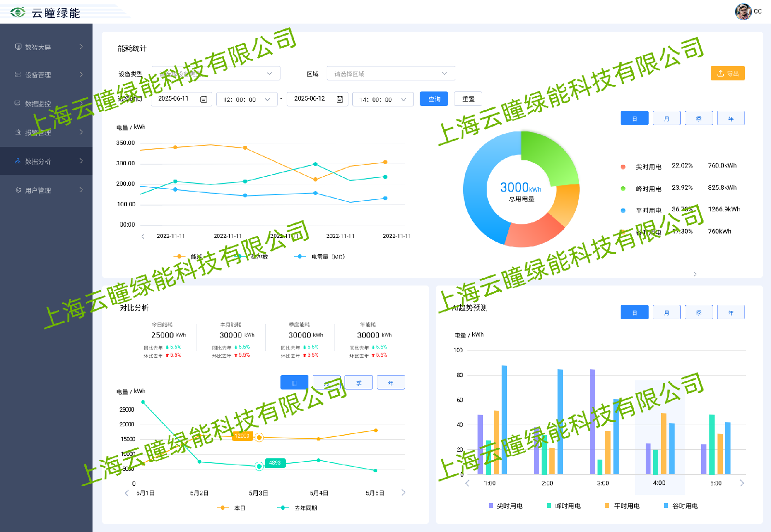771x532 pixels.
Task: Click the 设备管理 sidebar icon
Action: (18, 75)
